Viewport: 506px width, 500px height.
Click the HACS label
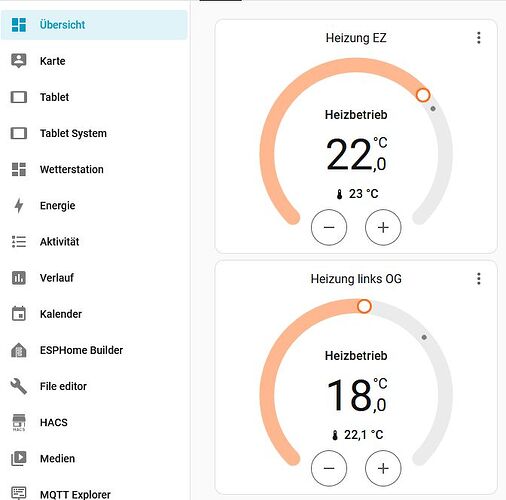click(54, 422)
